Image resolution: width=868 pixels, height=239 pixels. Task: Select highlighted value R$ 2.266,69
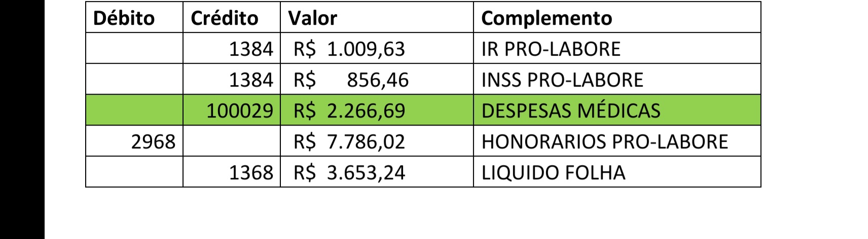point(377,110)
